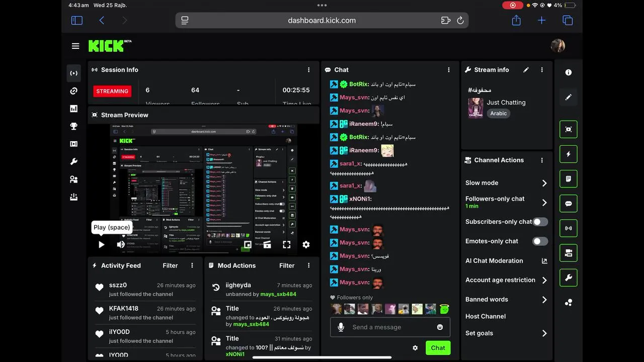The height and width of the screenshot is (362, 644).
Task: Select the green Kick emote in quick emotes
Action: coord(444,309)
